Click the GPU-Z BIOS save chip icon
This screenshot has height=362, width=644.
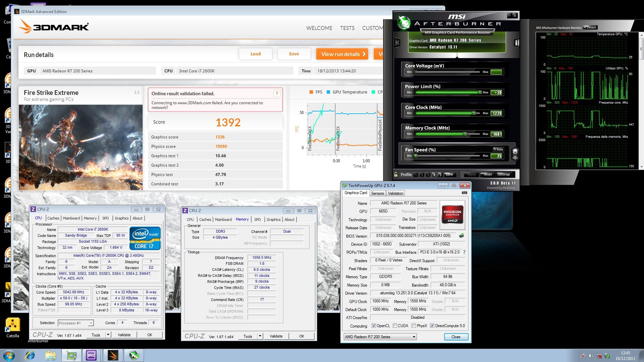point(462,236)
